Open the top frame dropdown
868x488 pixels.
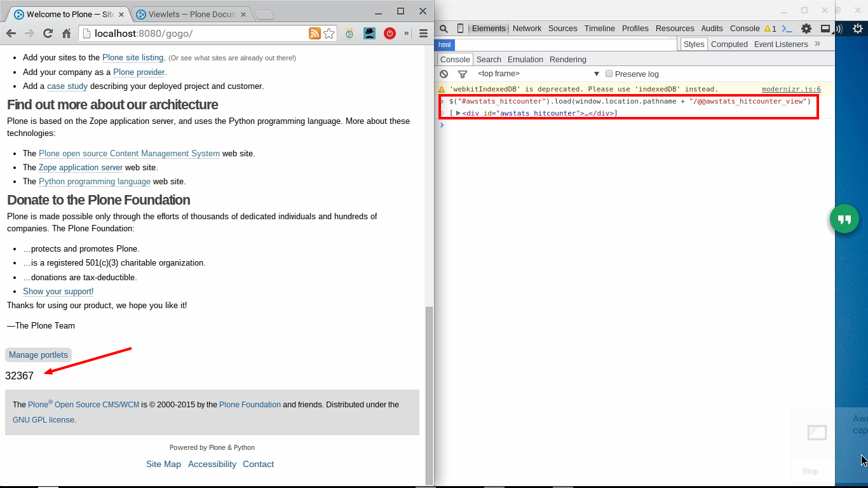coord(538,74)
